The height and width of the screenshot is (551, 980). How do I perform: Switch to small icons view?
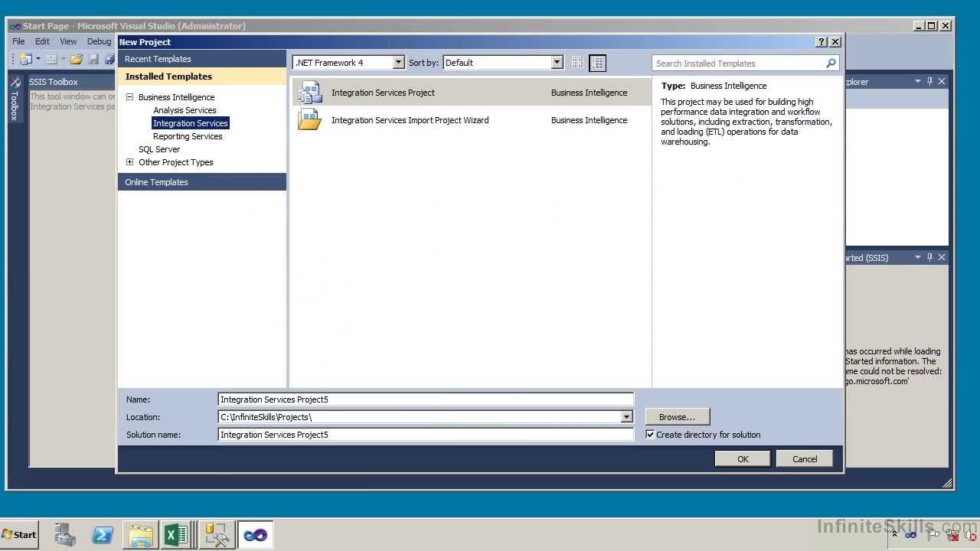tap(578, 63)
